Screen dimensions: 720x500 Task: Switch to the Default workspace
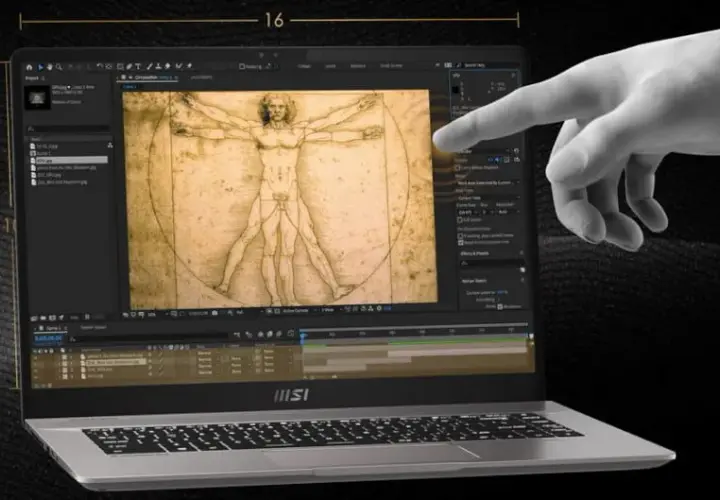click(x=304, y=66)
